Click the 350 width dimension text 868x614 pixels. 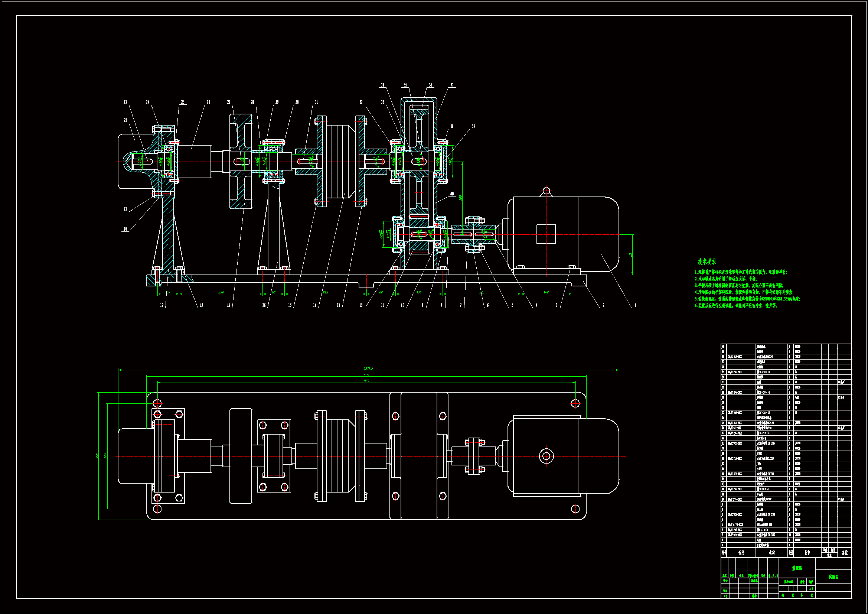[97, 456]
